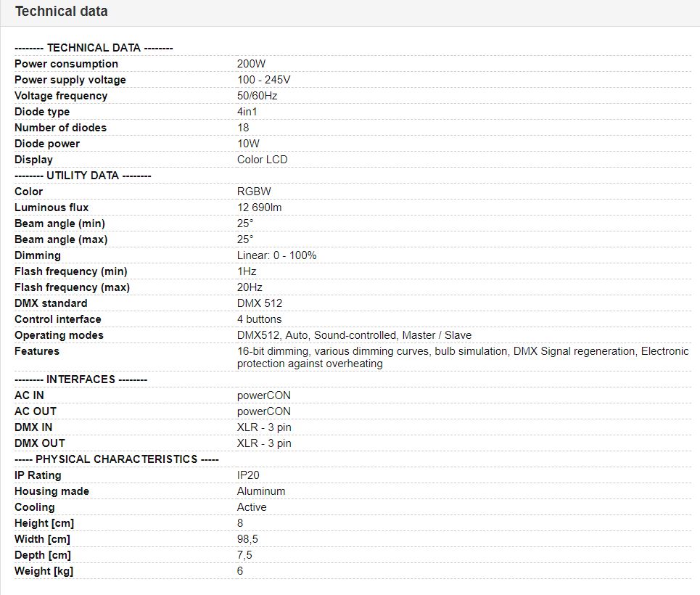The width and height of the screenshot is (700, 595).
Task: Click the '16-bit dimming' features description
Action: 463,357
